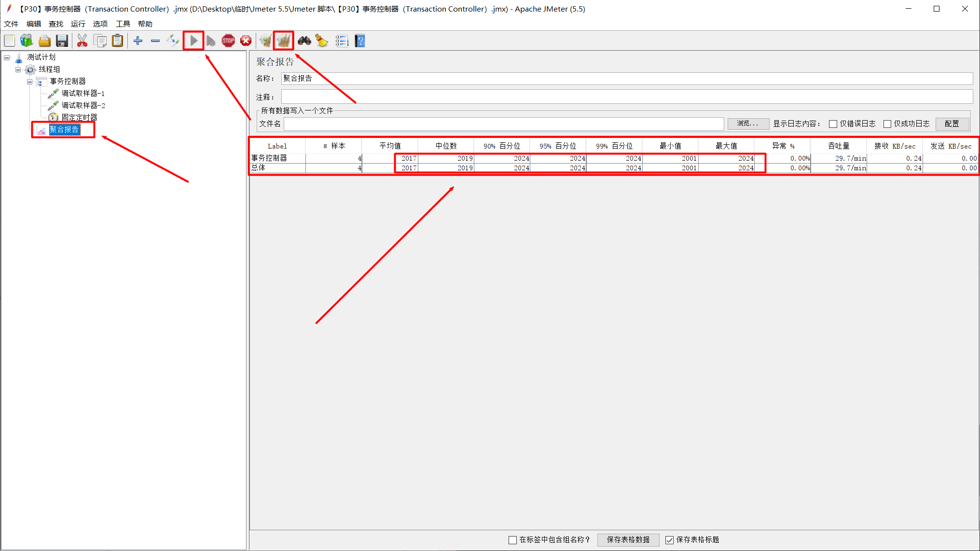Collapse the 线程组 tree expander

(18, 69)
